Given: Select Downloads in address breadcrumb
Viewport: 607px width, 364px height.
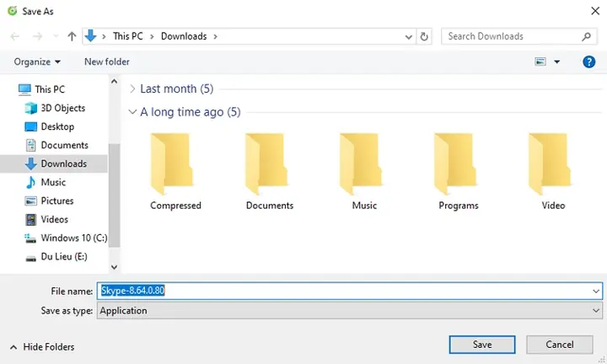Looking at the screenshot, I should tap(184, 36).
